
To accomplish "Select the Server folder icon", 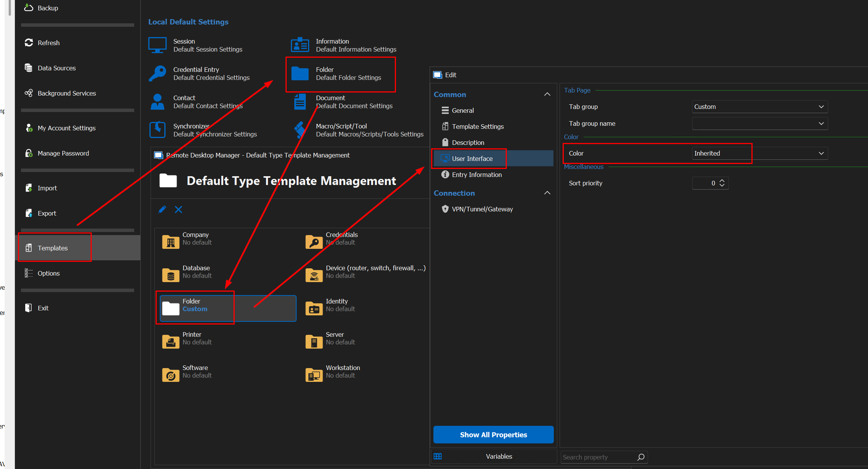I will pos(314,341).
